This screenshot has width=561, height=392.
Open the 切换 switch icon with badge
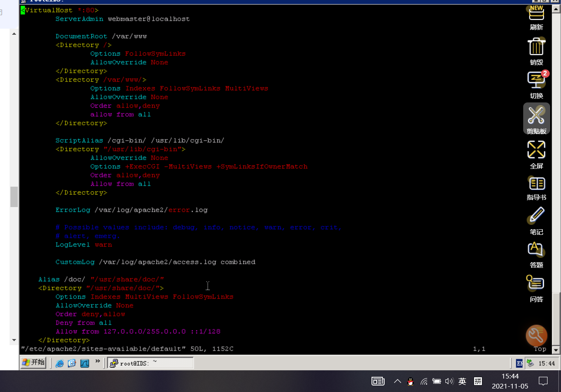pyautogui.click(x=536, y=80)
